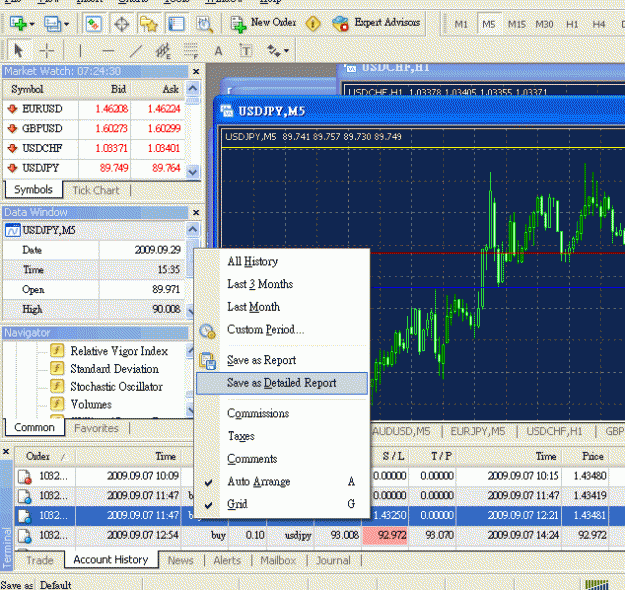Switch to EURJPY,M5 chart tab
This screenshot has height=590, width=625.
478,431
